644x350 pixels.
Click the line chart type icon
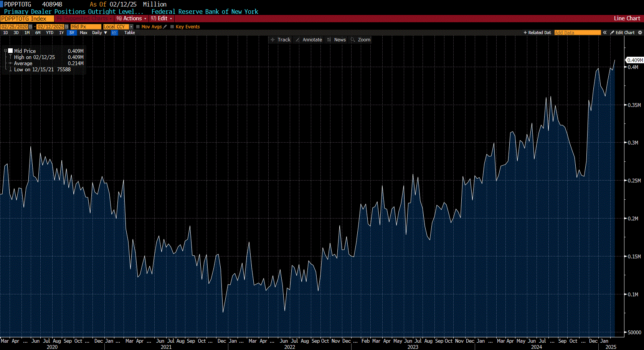114,33
